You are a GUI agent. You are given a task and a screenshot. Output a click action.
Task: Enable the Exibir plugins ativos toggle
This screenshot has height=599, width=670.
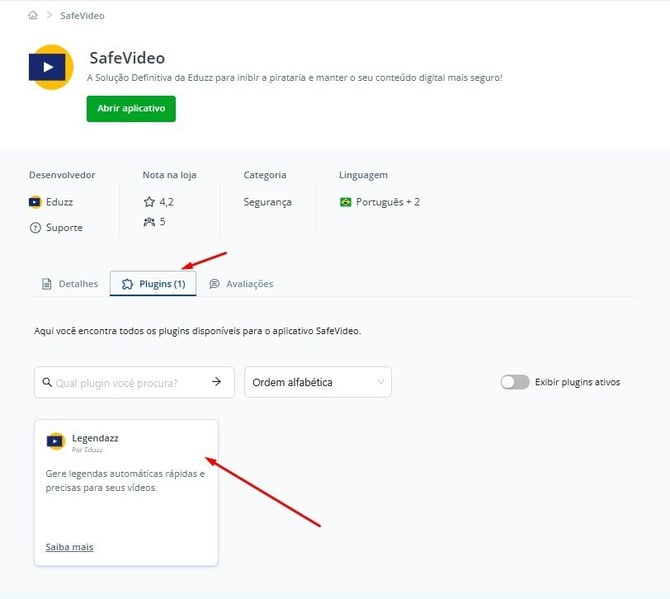[x=515, y=382]
